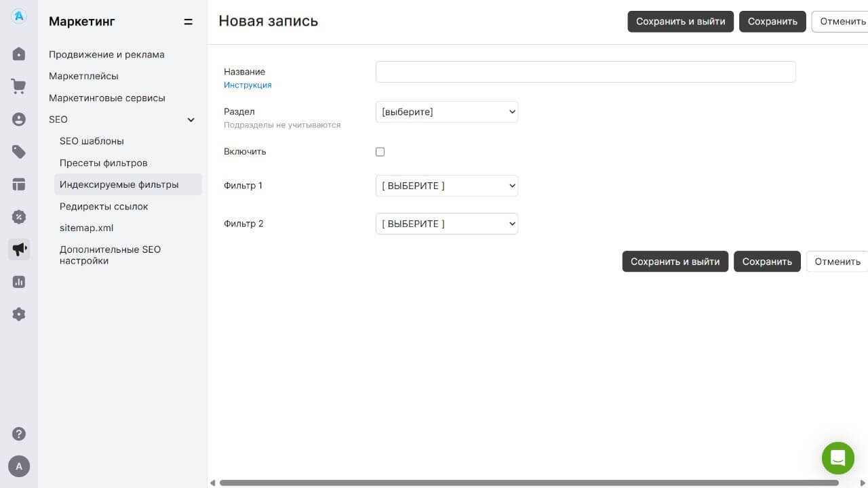The image size is (868, 488).
Task: Click bottom Сохранить button below form
Action: point(767,262)
